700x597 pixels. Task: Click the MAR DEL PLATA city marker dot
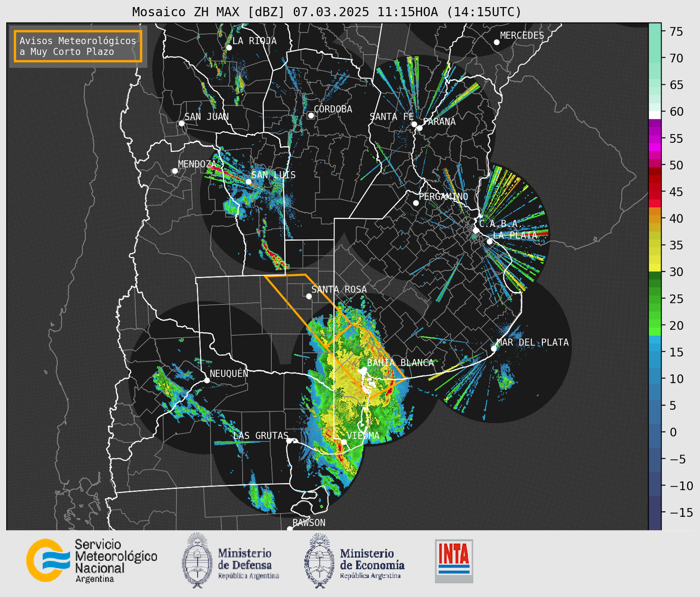coord(494,349)
